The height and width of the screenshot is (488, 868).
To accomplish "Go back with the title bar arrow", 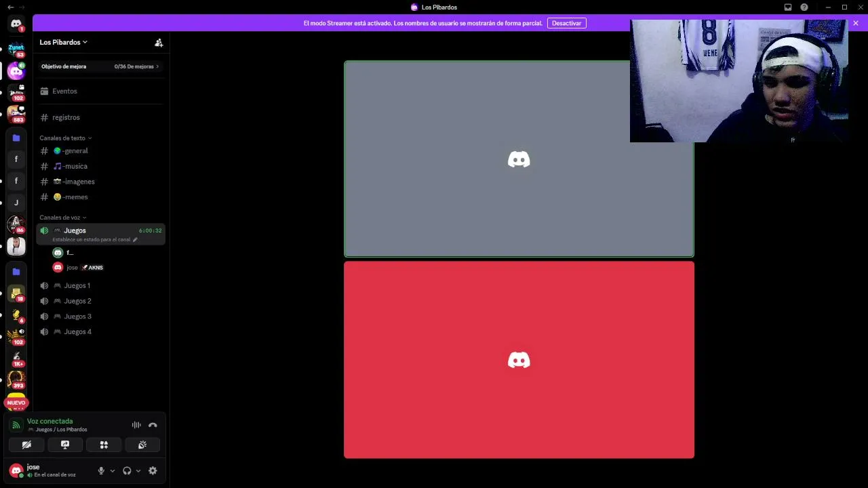I will pos(10,7).
